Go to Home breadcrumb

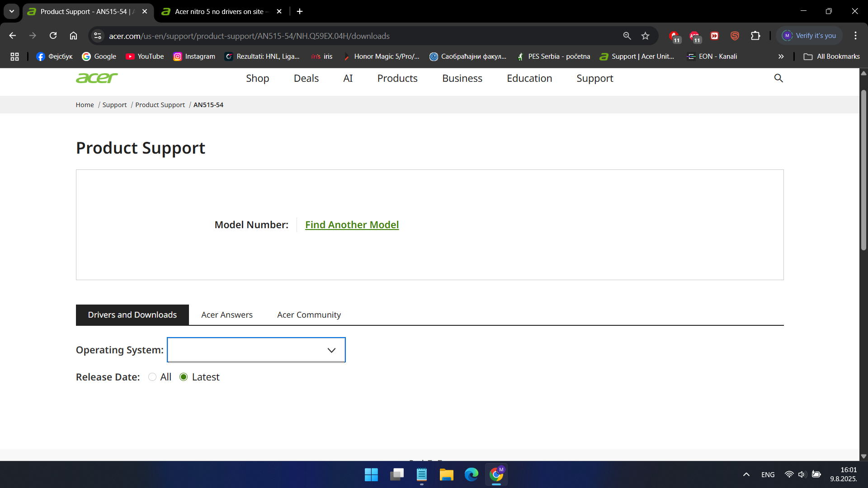pos(85,105)
